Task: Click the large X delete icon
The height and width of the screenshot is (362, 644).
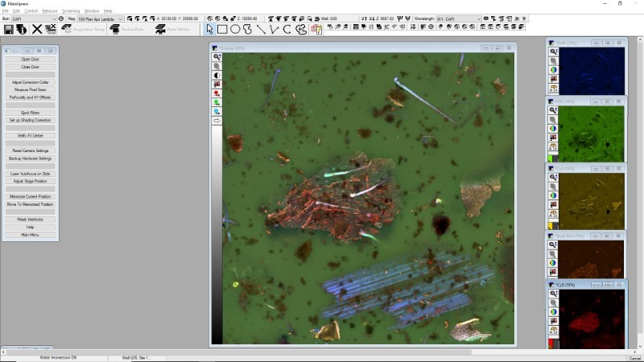Action: 37,29
